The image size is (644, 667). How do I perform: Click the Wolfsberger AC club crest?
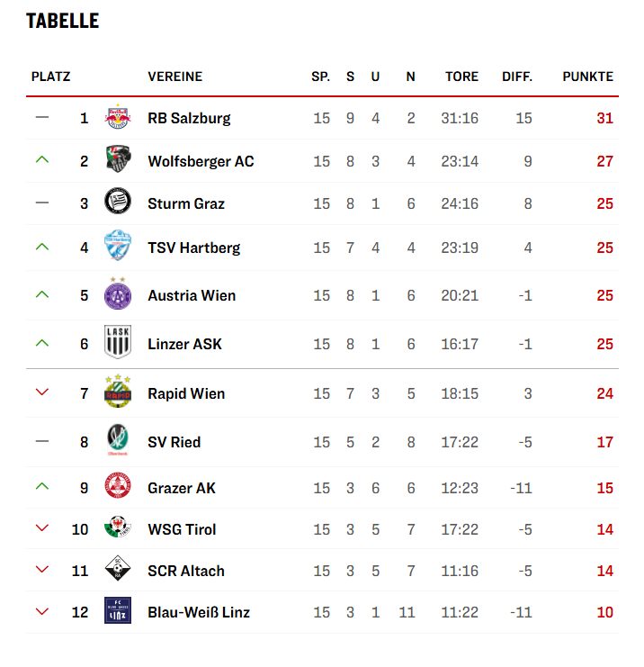[x=116, y=160]
